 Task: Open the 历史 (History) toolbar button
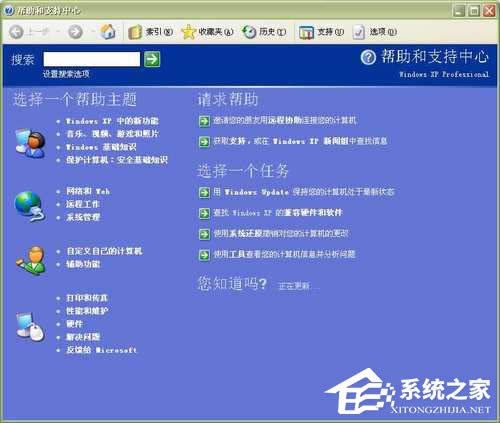pos(264,32)
